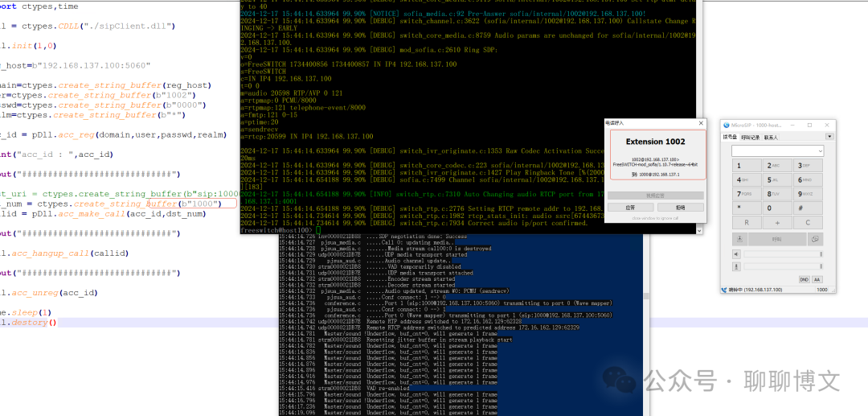
Task: Click the MicroSIP app logo in title bar
Action: pos(727,126)
